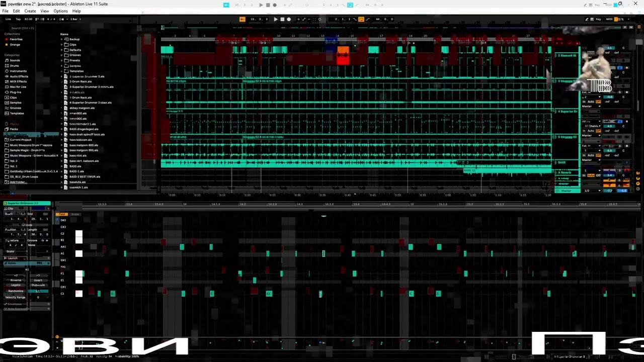Open the GS_BLU_Drum Loops folder icon
This screenshot has width=644, height=362.
pos(7,176)
